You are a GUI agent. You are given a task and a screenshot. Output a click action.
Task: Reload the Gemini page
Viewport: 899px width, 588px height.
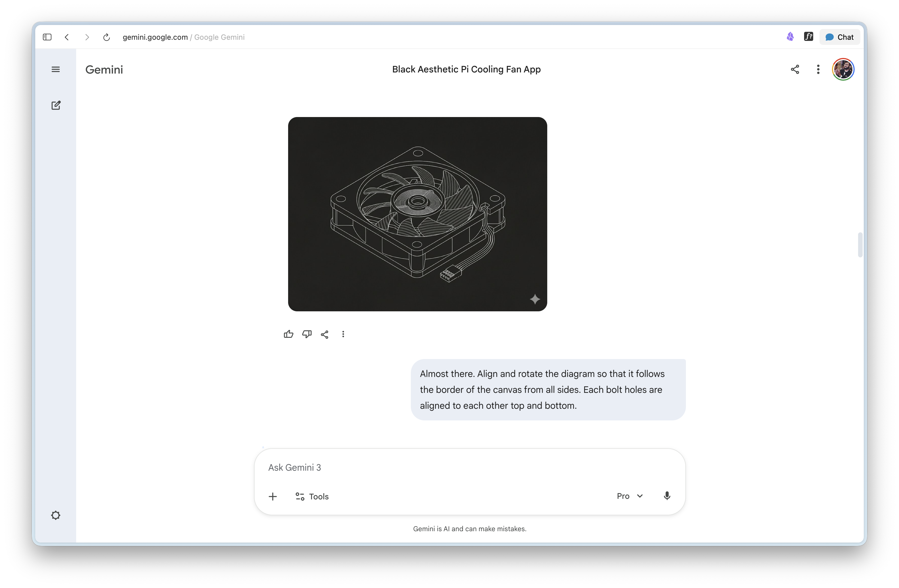[x=107, y=37]
